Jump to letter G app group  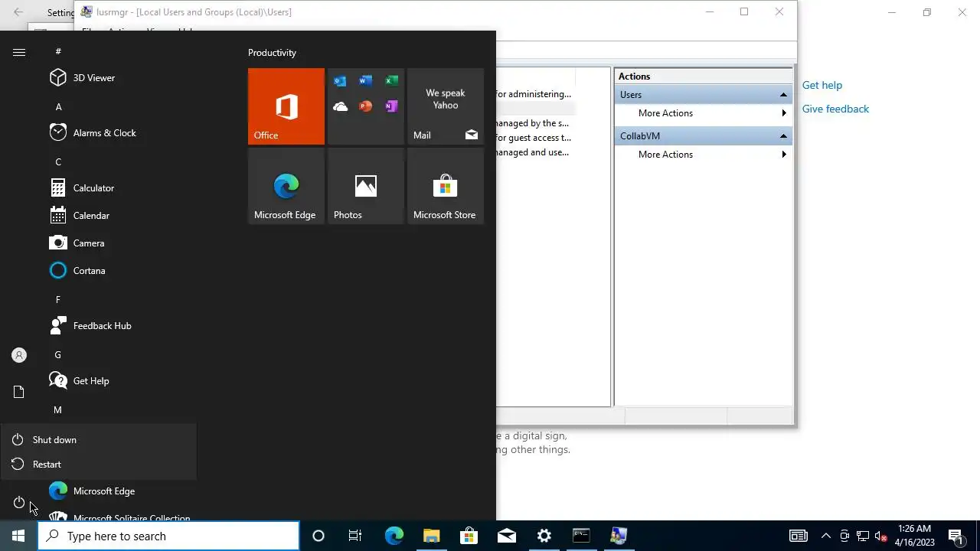tap(58, 354)
